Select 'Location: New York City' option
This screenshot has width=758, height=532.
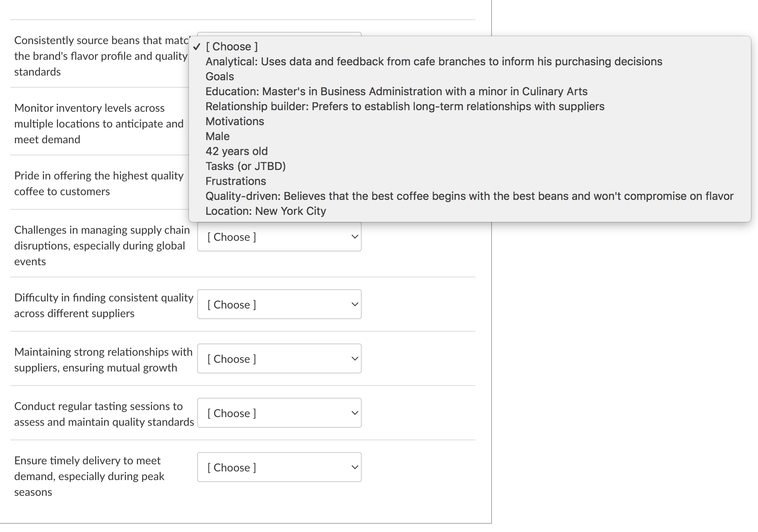tap(265, 211)
